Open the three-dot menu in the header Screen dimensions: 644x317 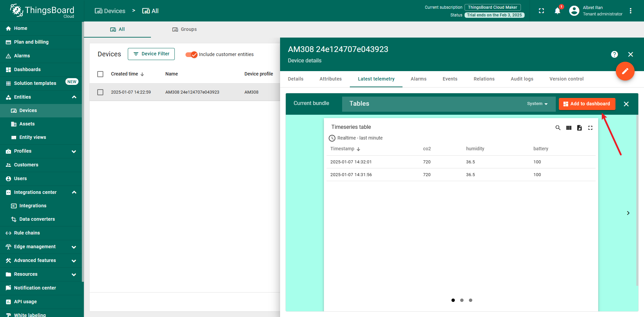[x=631, y=11]
